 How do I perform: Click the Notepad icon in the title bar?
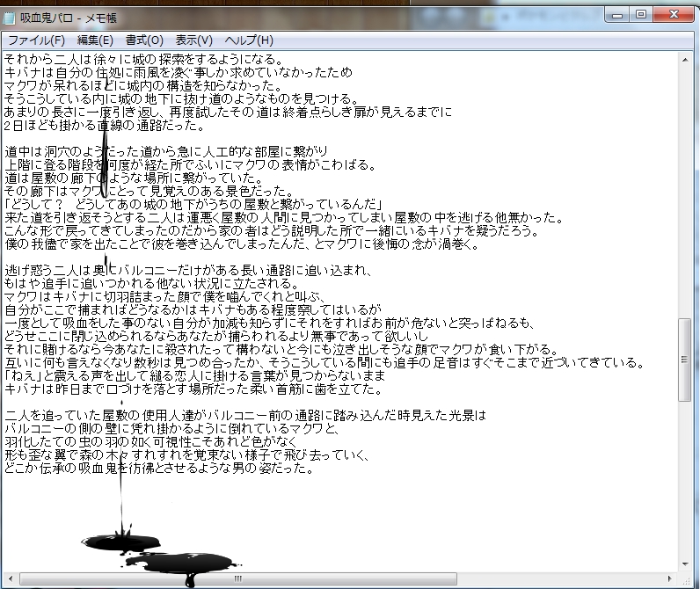tap(11, 18)
